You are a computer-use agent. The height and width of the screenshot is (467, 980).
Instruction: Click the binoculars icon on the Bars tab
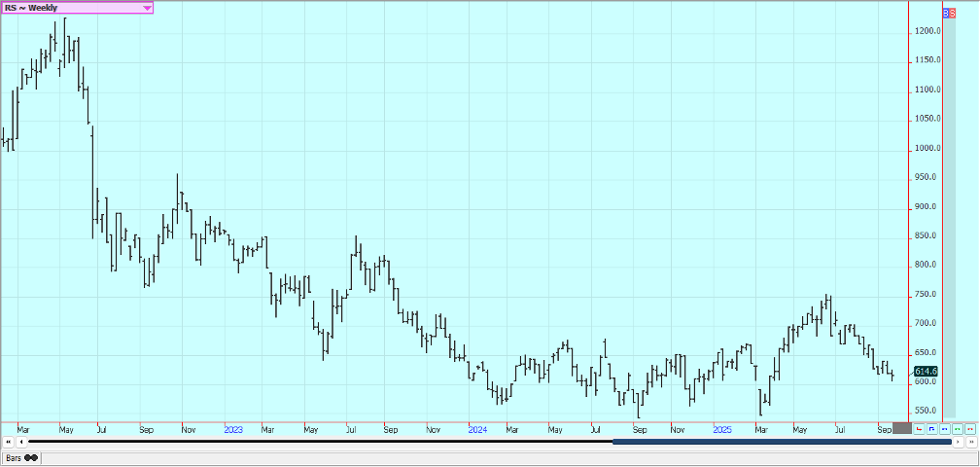[x=31, y=457]
